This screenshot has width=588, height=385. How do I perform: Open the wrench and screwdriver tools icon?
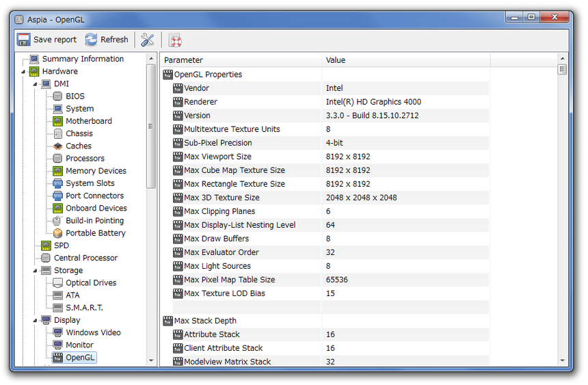pos(148,40)
